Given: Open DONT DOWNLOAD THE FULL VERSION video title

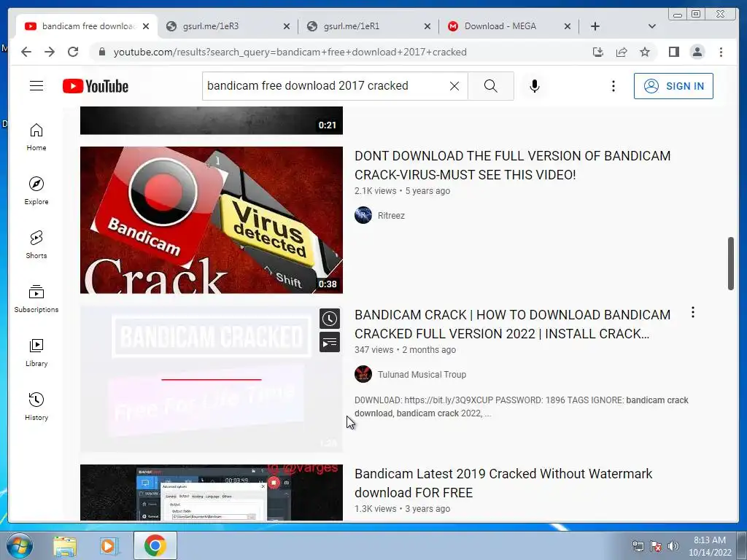Looking at the screenshot, I should point(512,166).
